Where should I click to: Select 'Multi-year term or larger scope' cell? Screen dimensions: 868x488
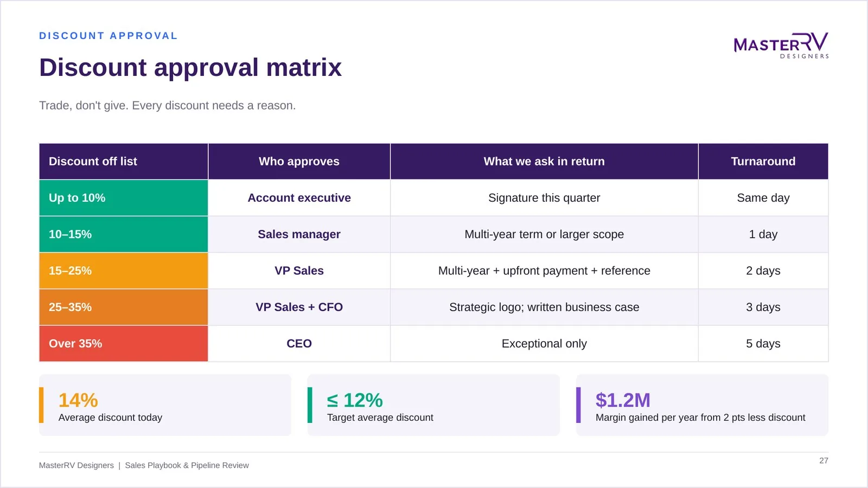(x=544, y=234)
